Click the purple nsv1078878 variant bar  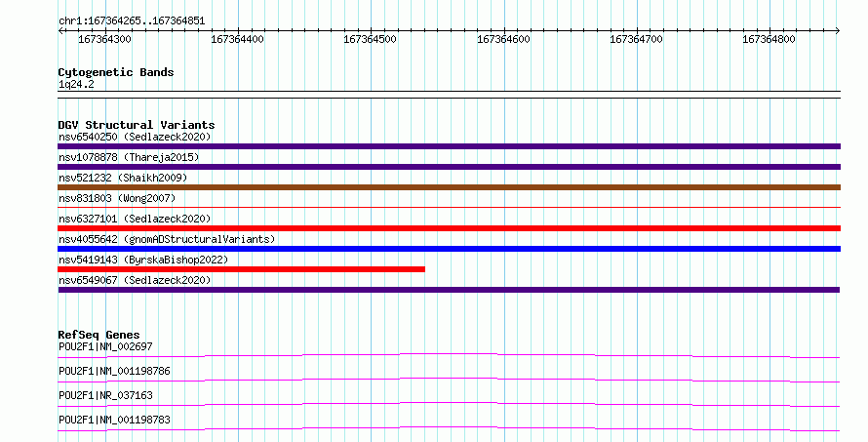(449, 167)
